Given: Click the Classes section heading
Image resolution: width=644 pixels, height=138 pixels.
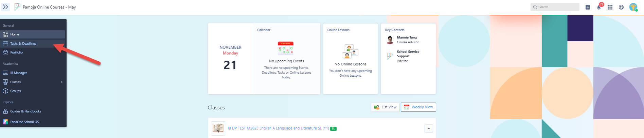Looking at the screenshot, I should click(216, 108).
